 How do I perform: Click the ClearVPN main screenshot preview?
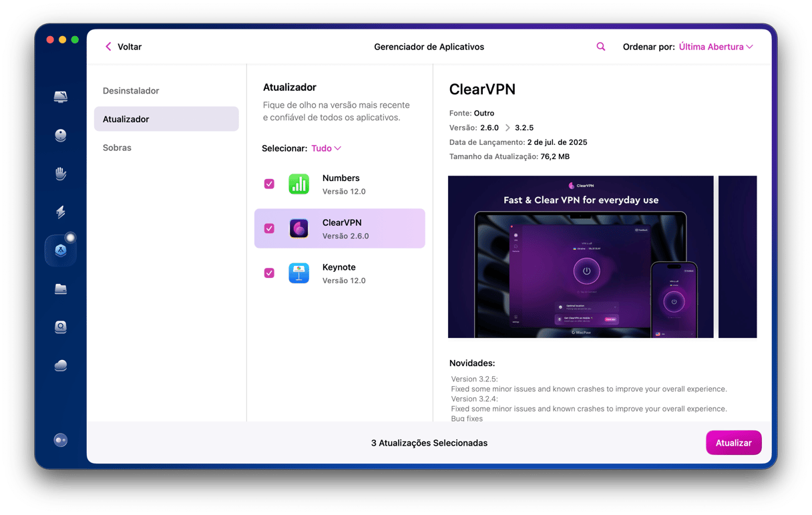580,256
